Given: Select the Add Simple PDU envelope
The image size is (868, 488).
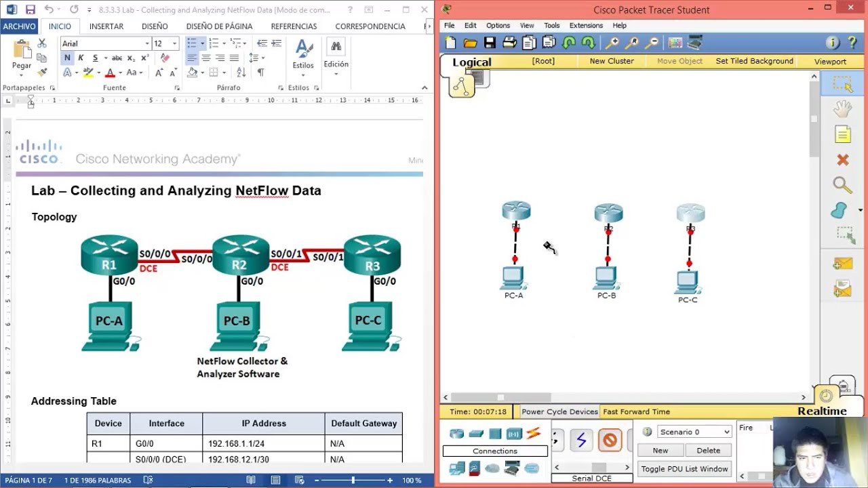Looking at the screenshot, I should tap(842, 264).
